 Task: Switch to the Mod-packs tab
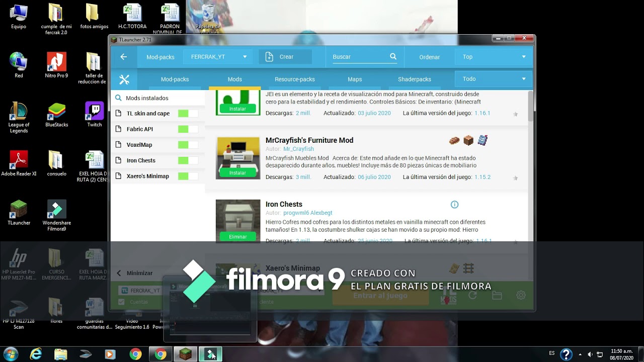point(175,79)
